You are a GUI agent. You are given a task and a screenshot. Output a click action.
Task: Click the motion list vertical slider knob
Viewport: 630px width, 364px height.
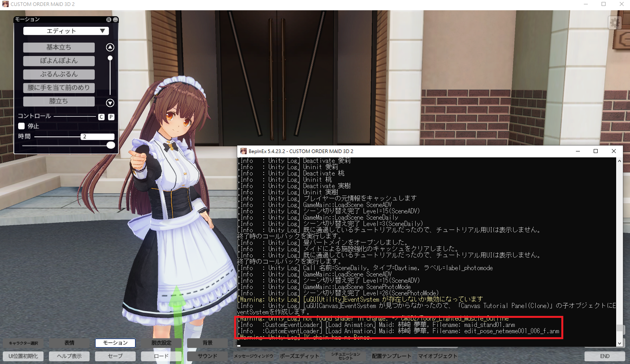[x=110, y=58]
